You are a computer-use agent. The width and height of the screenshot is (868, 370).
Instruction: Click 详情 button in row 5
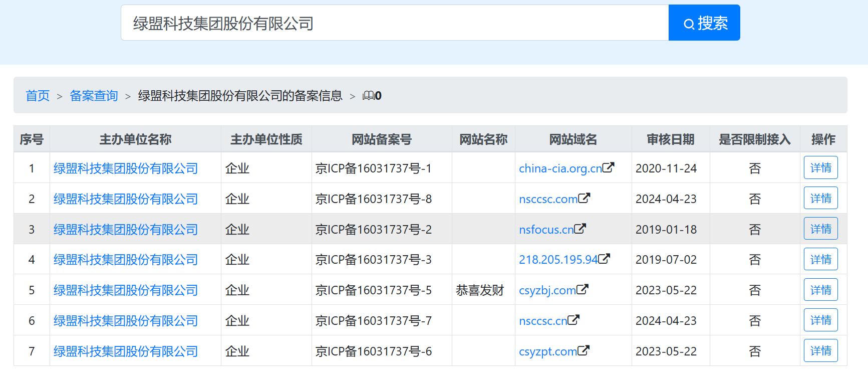[820, 290]
